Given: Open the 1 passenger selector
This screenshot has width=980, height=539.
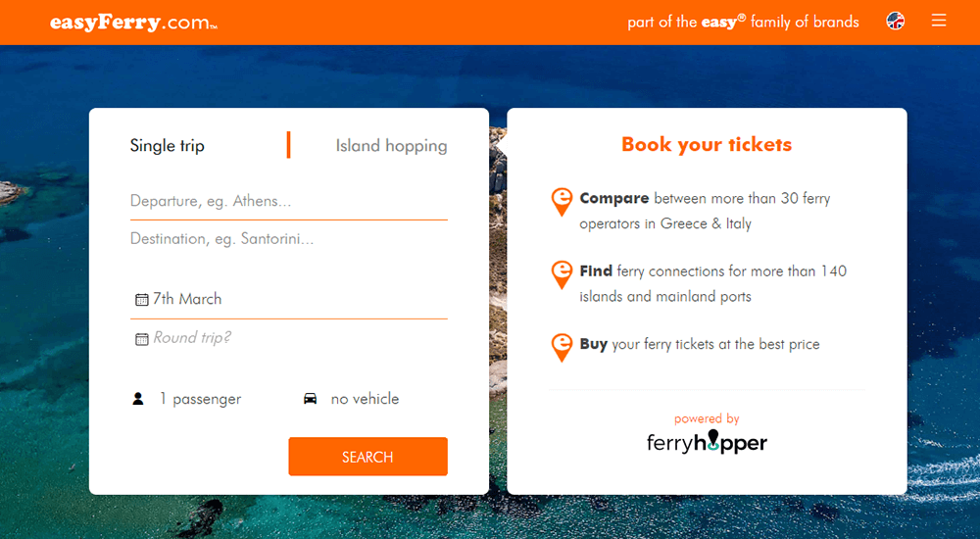Looking at the screenshot, I should (x=187, y=399).
